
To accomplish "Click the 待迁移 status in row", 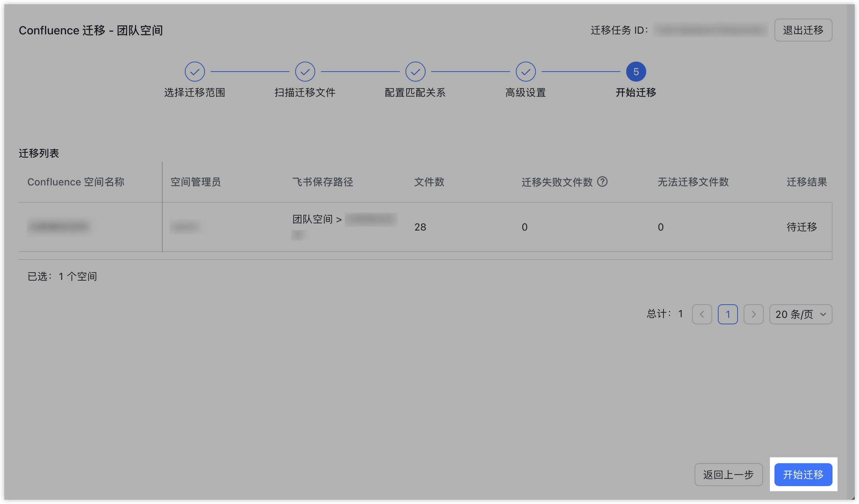I will [802, 227].
